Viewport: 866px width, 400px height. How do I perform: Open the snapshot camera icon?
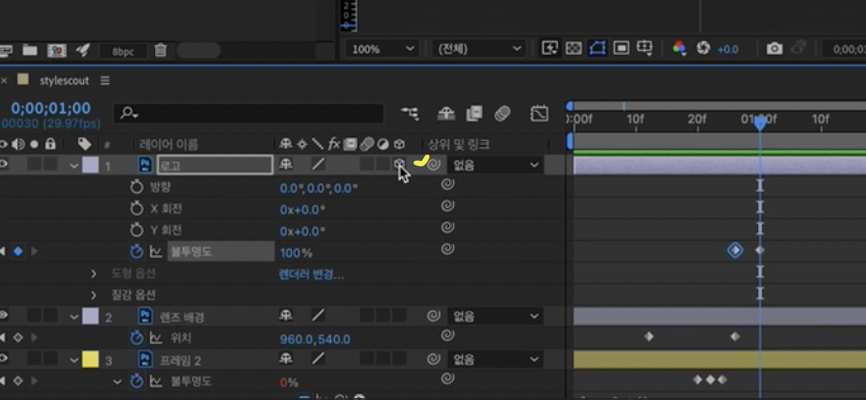(774, 49)
